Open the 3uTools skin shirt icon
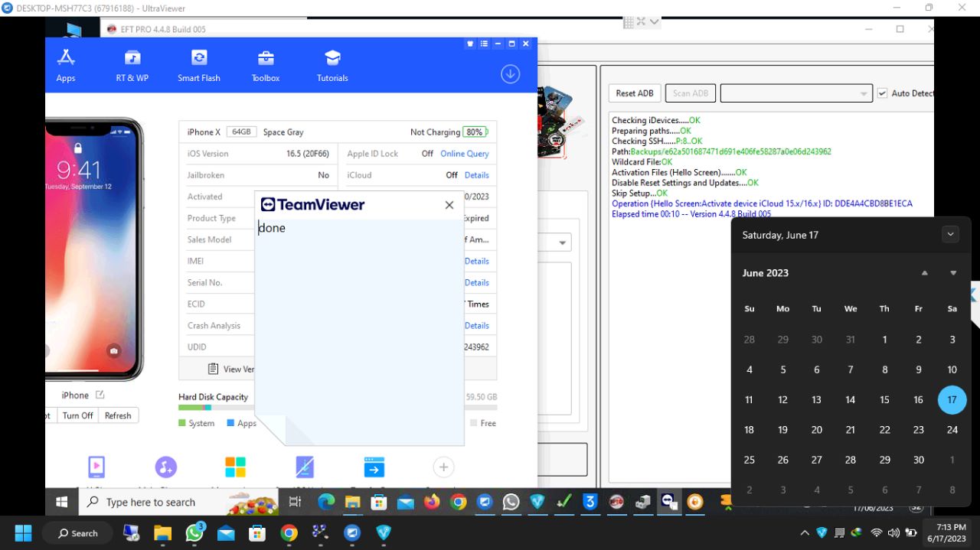The image size is (980, 550). click(x=470, y=44)
